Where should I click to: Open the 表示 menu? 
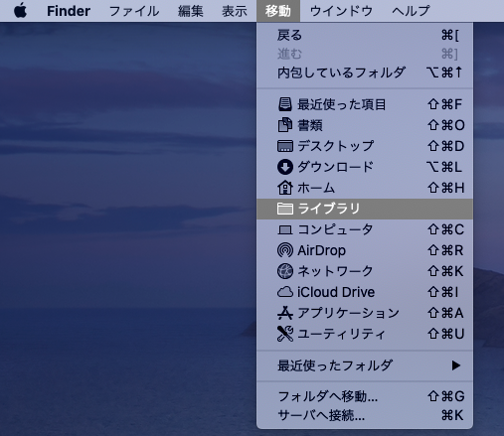(x=235, y=11)
